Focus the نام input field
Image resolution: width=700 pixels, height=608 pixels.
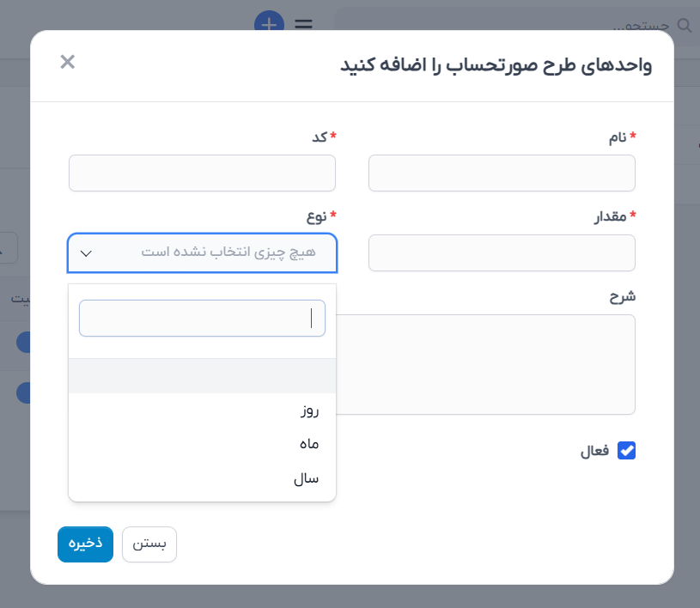[x=502, y=173]
